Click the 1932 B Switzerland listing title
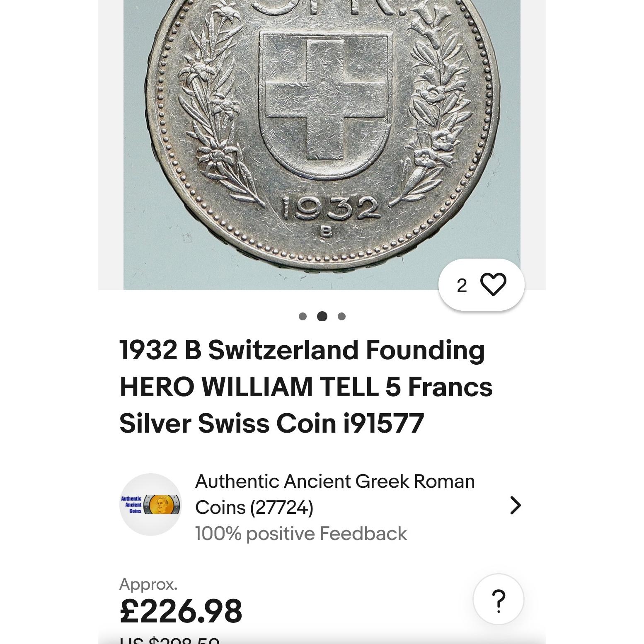 coord(306,386)
